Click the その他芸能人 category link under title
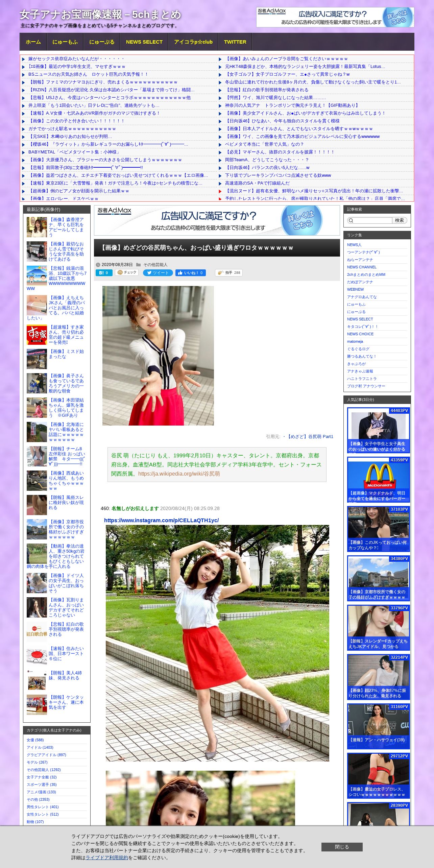 [155, 265]
